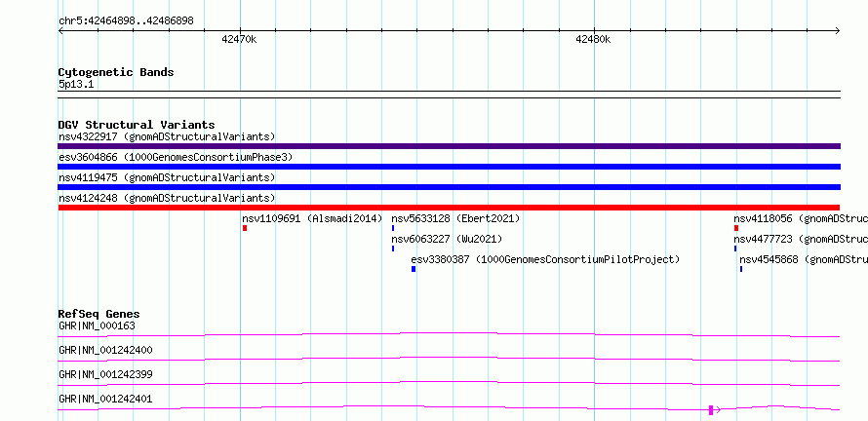Select the GHR|NM_001242401 transcript label
Image resolution: width=868 pixels, height=421 pixels.
pyautogui.click(x=105, y=399)
